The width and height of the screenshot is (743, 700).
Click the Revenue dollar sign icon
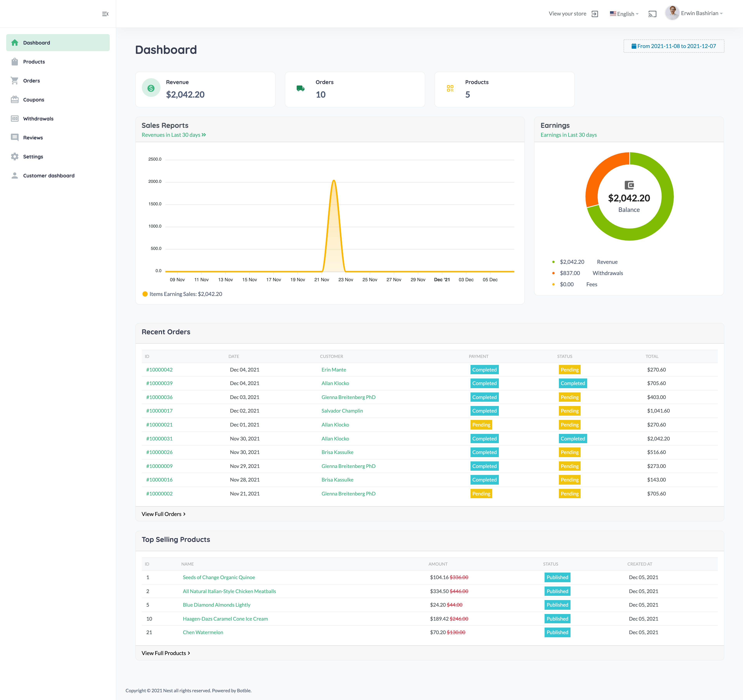point(151,88)
